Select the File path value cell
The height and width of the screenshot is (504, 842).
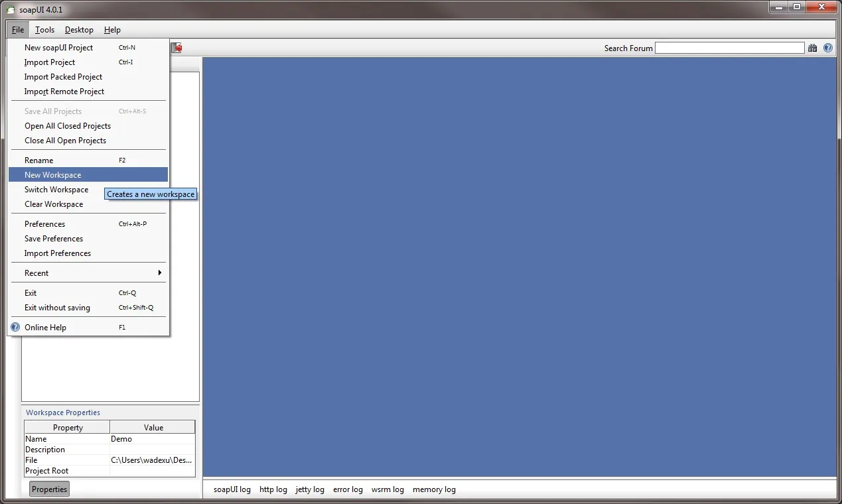[153, 460]
